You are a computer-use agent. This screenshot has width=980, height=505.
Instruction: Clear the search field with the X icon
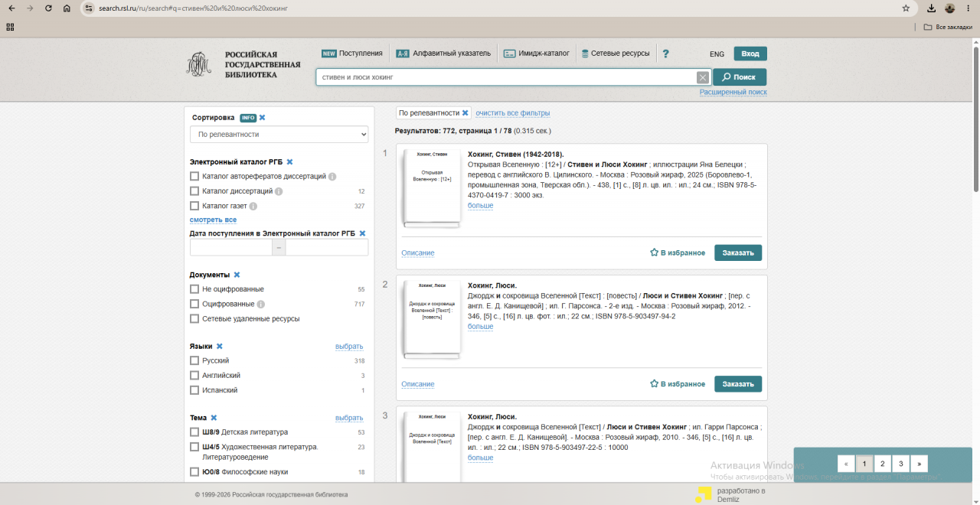point(702,77)
